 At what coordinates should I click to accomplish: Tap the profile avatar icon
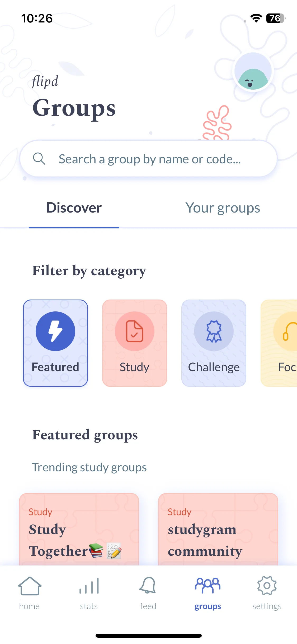click(x=253, y=71)
